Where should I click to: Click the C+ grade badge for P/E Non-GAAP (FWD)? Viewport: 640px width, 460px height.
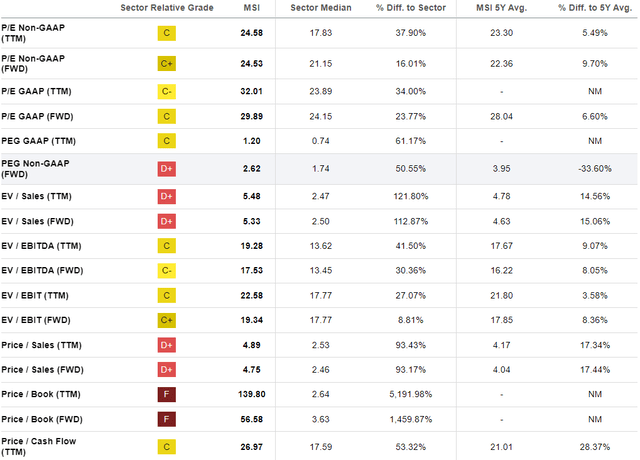(x=167, y=64)
